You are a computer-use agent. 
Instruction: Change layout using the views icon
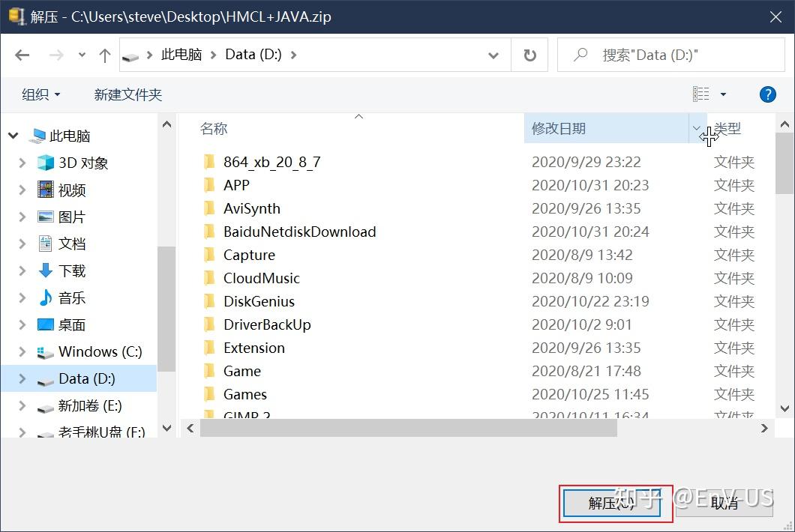(700, 94)
